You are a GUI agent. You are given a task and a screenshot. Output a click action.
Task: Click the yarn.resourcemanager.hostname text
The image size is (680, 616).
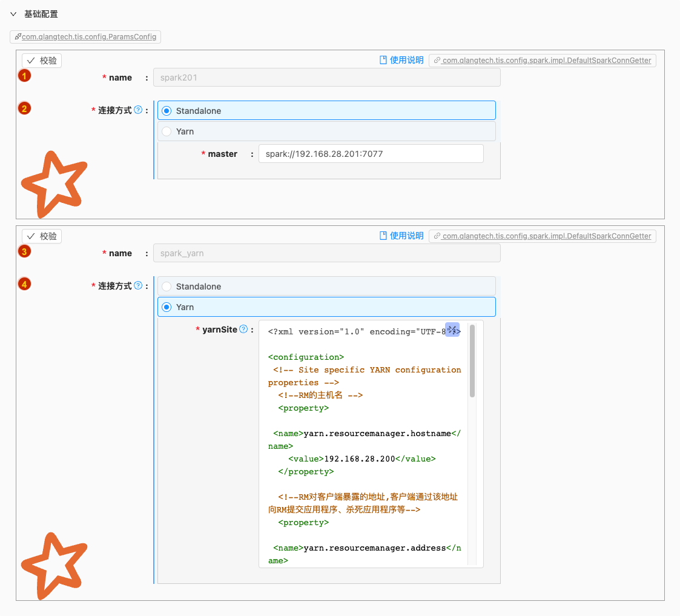coord(377,434)
